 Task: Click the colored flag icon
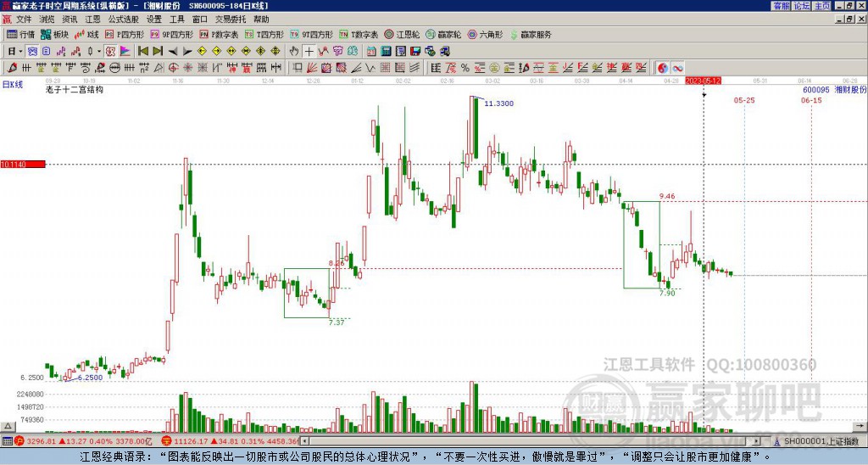(125, 52)
